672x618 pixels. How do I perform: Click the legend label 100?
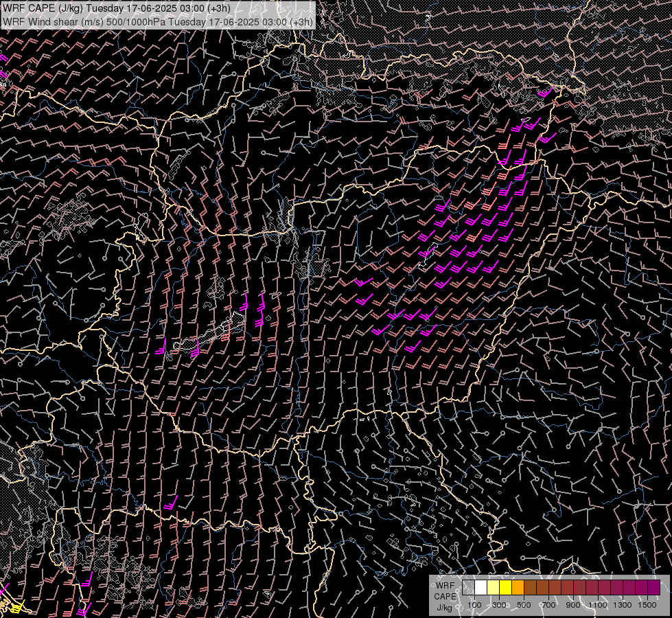[x=474, y=605]
